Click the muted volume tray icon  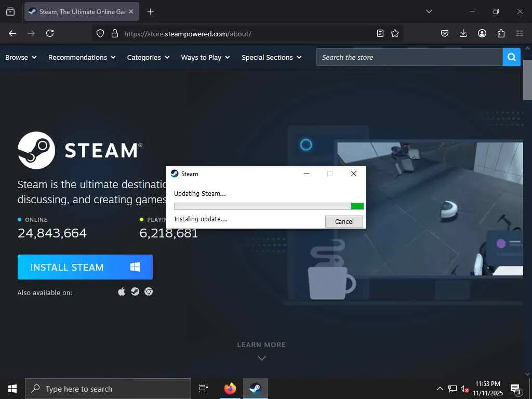tap(464, 389)
